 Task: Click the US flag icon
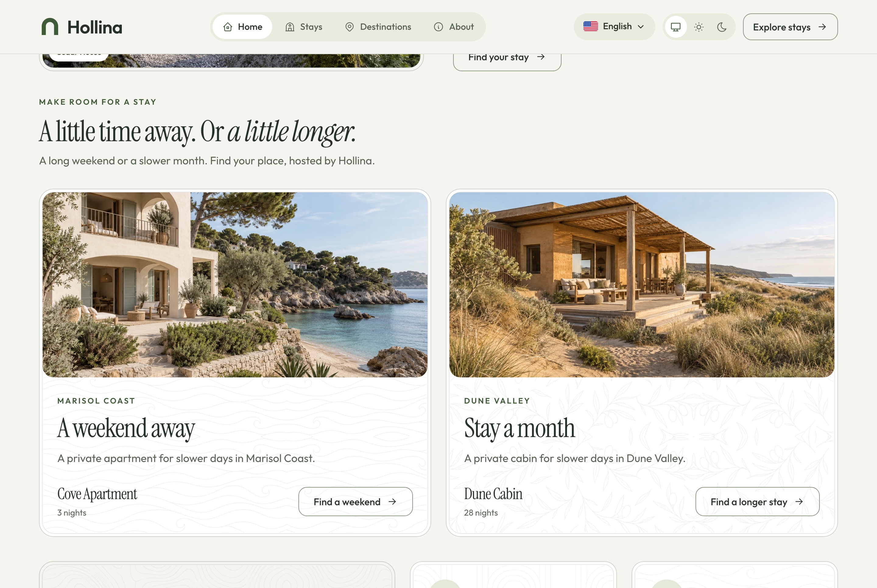tap(590, 26)
